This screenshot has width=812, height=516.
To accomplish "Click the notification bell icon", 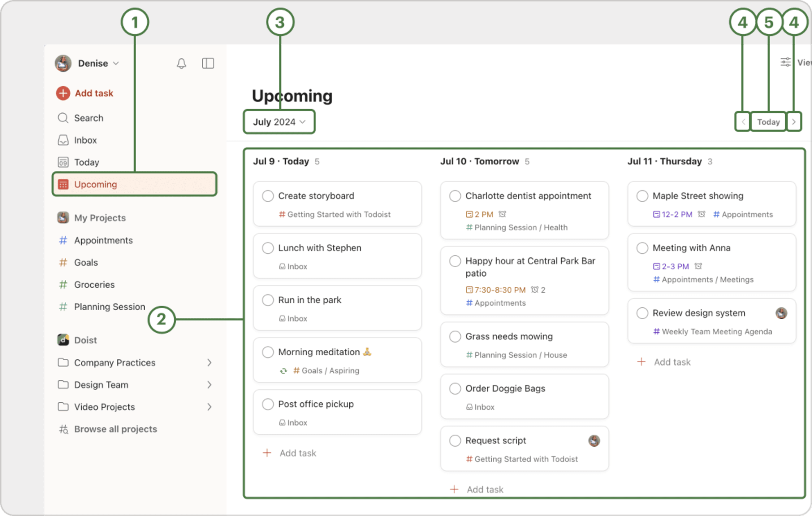I will click(182, 63).
